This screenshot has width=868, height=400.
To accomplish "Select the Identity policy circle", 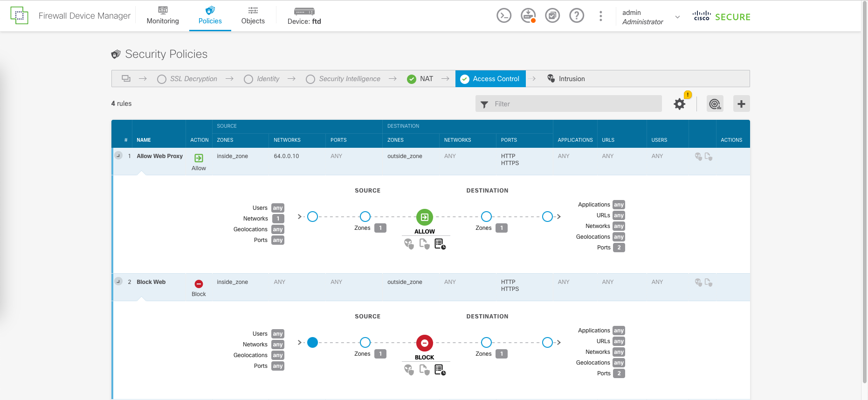I will (248, 79).
